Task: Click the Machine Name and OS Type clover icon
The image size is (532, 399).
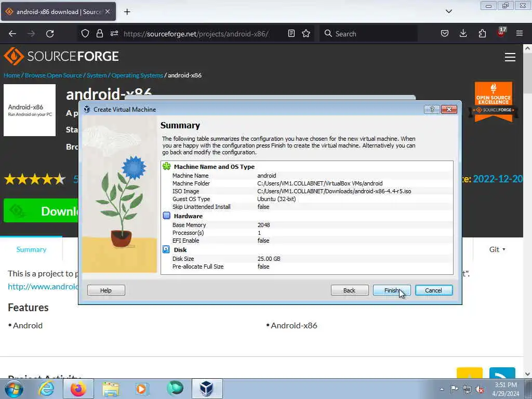Action: [x=166, y=166]
